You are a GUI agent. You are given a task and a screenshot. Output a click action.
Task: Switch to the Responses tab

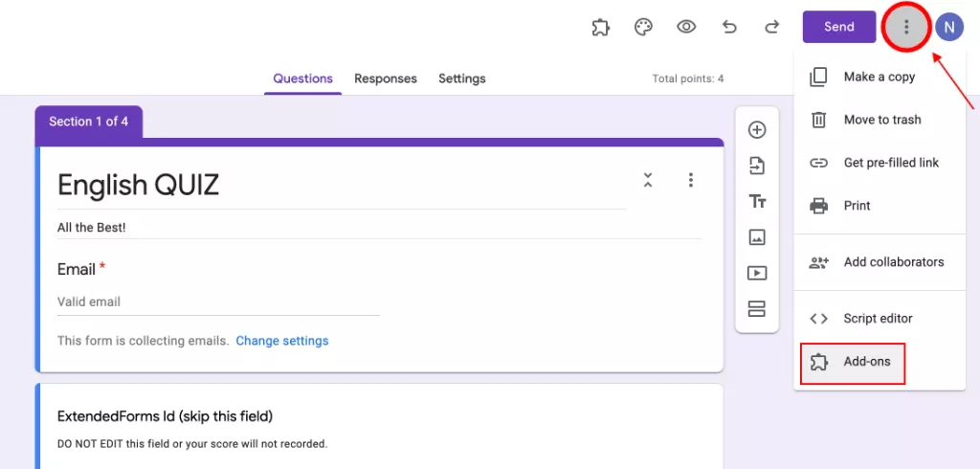click(386, 78)
